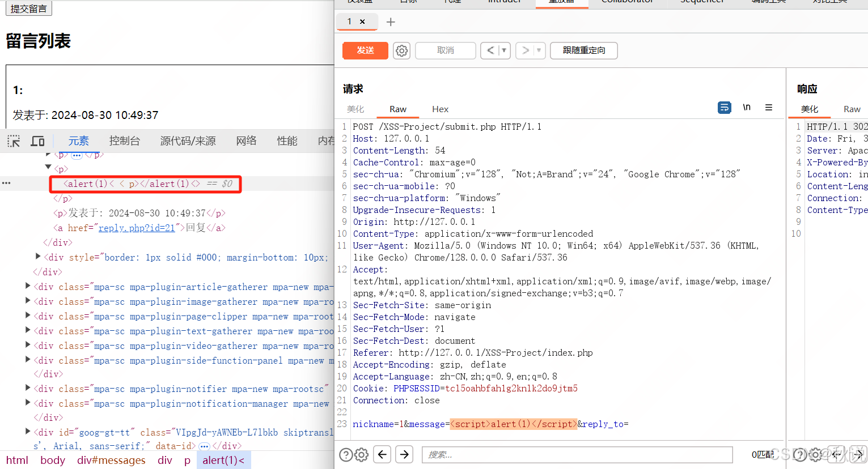Expand the mpa-plugin-image-gatherer div
The height and width of the screenshot is (469, 868).
click(x=28, y=301)
